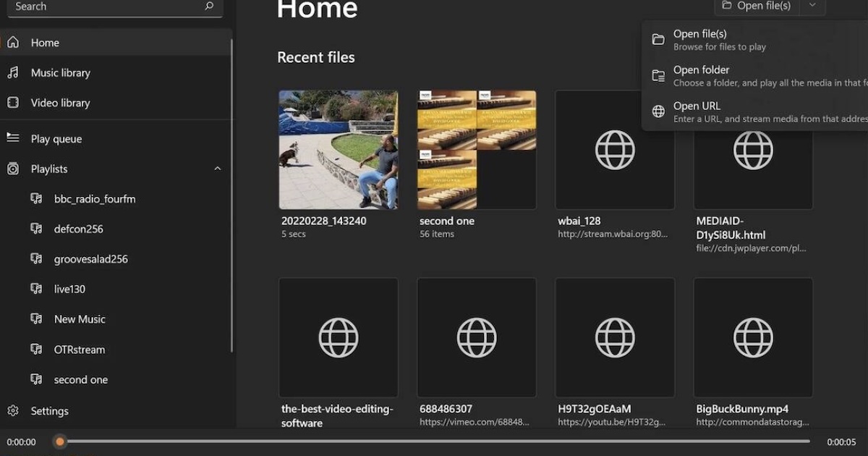Click the Music library note icon

point(13,72)
